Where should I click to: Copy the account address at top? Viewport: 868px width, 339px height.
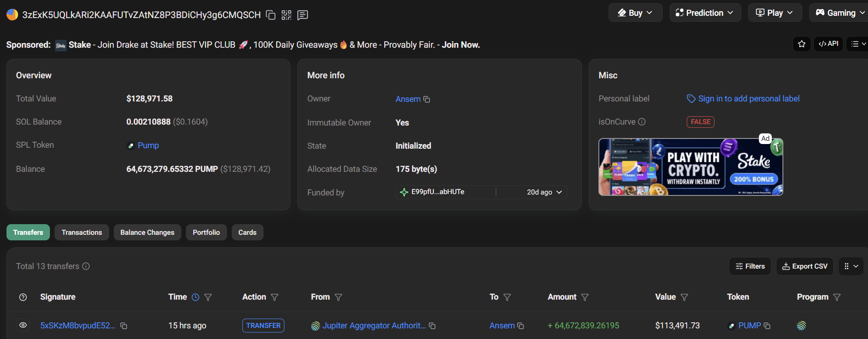click(271, 15)
